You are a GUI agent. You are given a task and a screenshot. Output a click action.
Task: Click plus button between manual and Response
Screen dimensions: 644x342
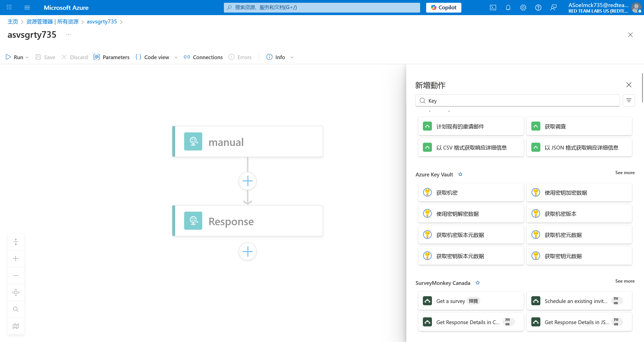[248, 181]
